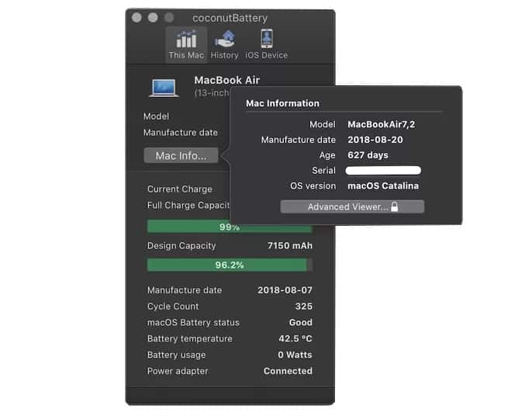Click the 99% charge progress bar
Viewport: 532px width, 412px height.
point(230,227)
